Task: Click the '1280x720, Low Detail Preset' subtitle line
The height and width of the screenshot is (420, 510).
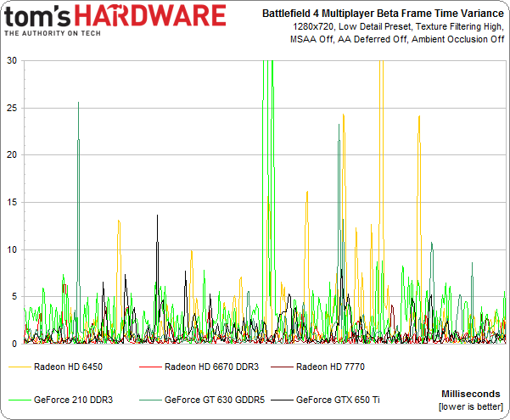Action: coord(399,26)
